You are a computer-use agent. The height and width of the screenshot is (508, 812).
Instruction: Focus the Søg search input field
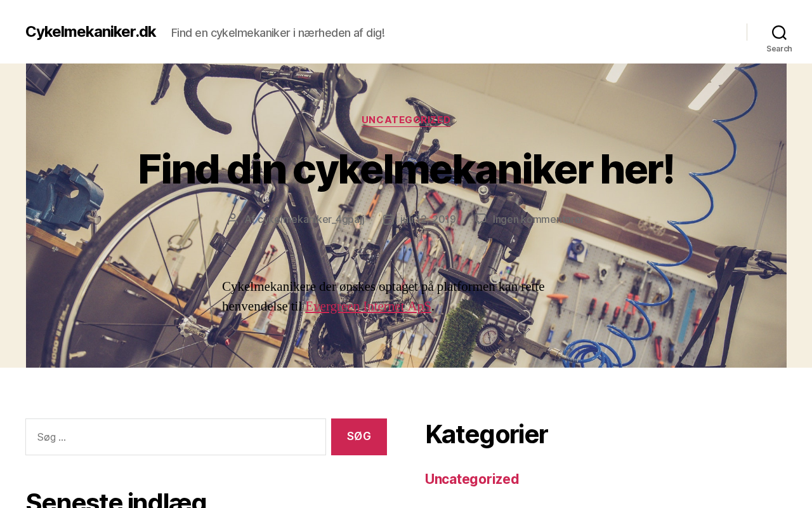[176, 437]
